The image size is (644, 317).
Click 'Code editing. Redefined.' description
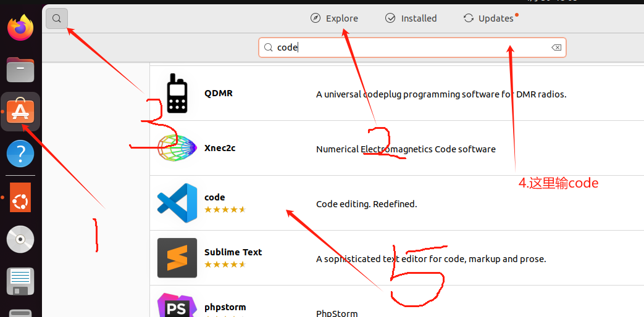(x=366, y=204)
